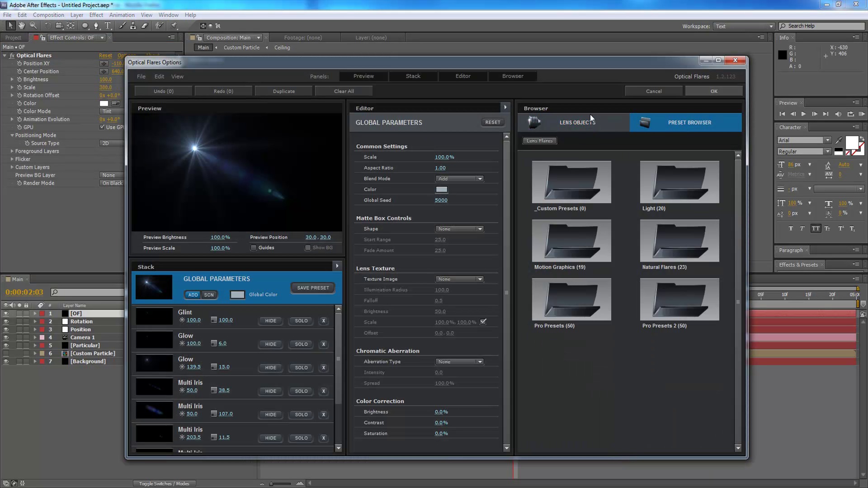
Task: Open Optical Flares View menu
Action: point(177,77)
